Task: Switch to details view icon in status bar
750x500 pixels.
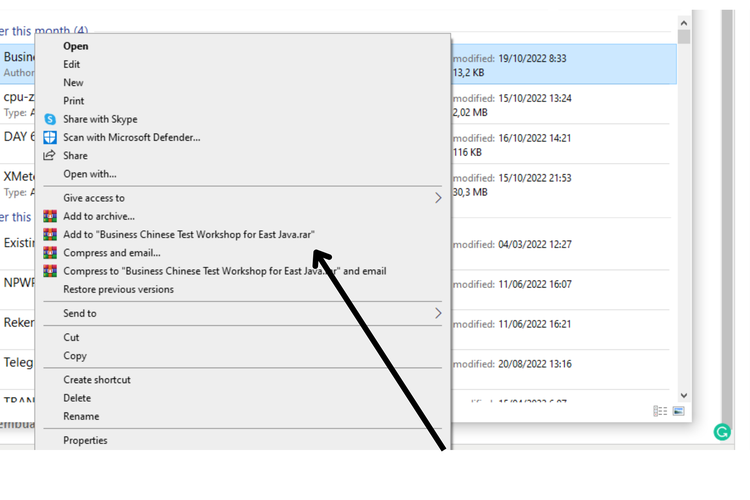Action: [660, 411]
